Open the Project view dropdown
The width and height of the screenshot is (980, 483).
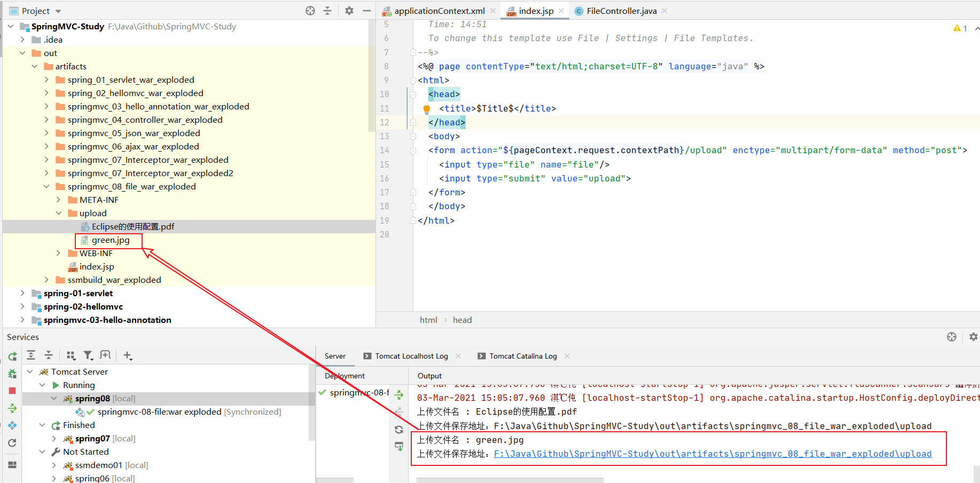pos(58,11)
